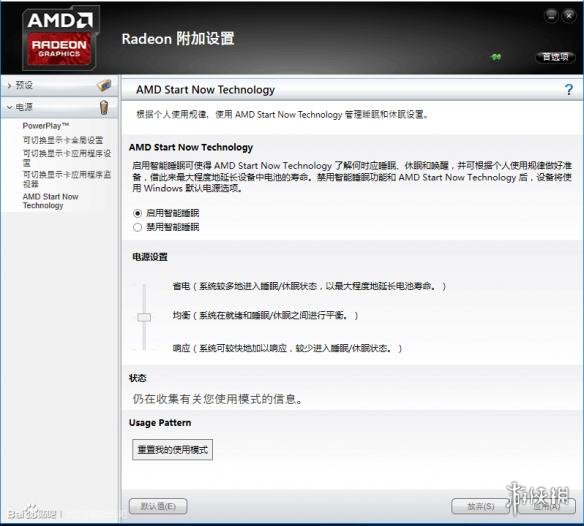Image resolution: width=584 pixels, height=526 pixels.
Task: Open the help question mark icon
Action: (568, 89)
